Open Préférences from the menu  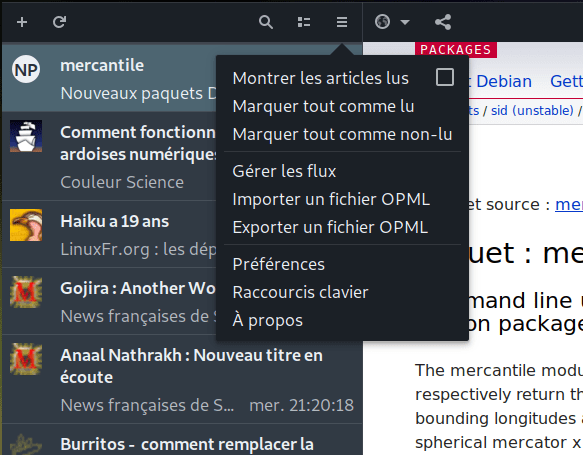[278, 264]
